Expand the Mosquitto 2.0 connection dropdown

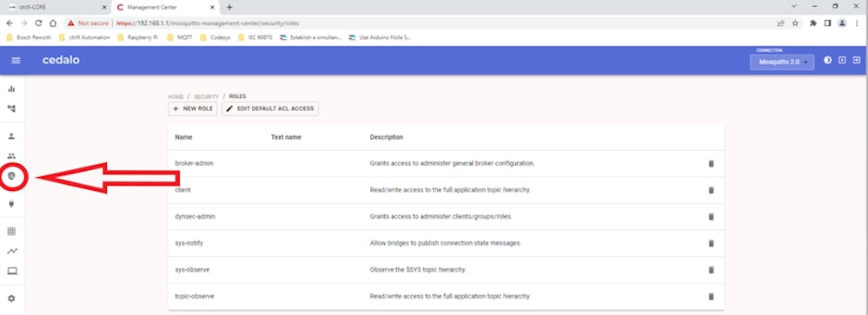pyautogui.click(x=783, y=62)
